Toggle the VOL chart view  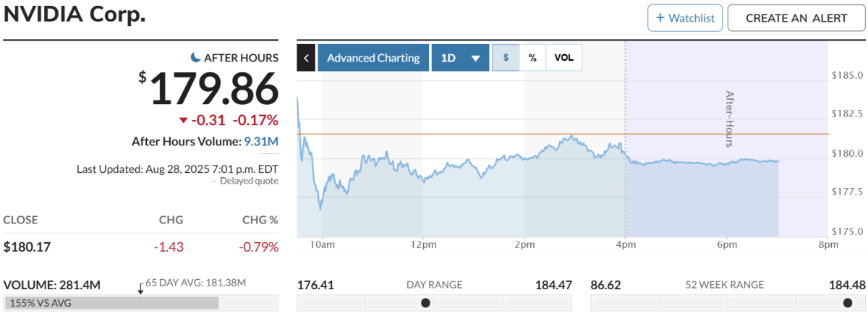click(563, 58)
